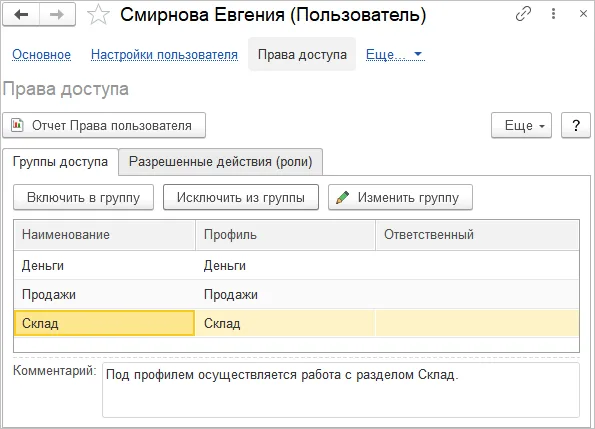Screen dimensions: 595x429
Task: Select Деньги in Наименование column
Action: click(104, 265)
